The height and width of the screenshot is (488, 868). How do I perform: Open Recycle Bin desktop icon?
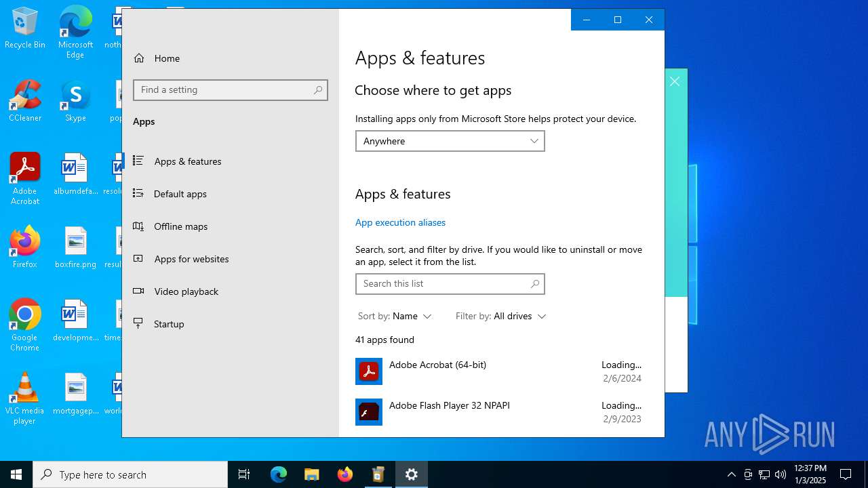tap(25, 28)
